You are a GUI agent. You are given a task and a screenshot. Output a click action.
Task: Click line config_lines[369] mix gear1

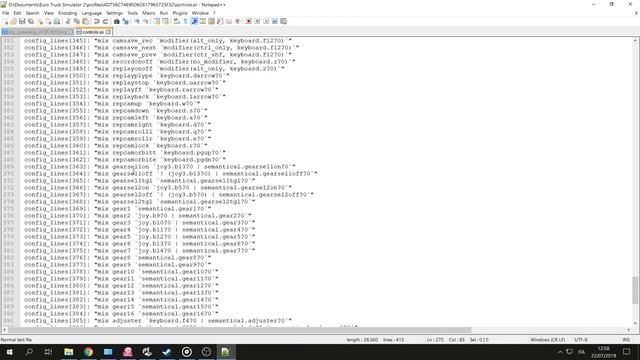[x=118, y=209]
